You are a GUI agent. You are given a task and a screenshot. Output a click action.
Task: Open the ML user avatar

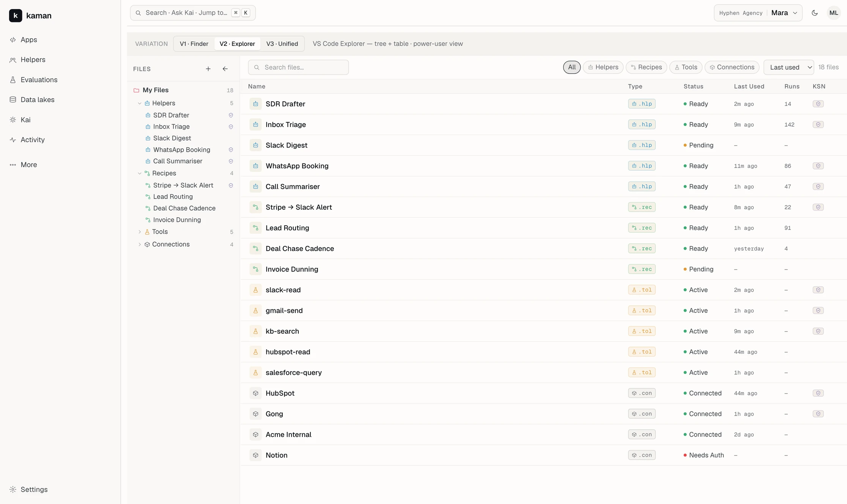(x=834, y=13)
